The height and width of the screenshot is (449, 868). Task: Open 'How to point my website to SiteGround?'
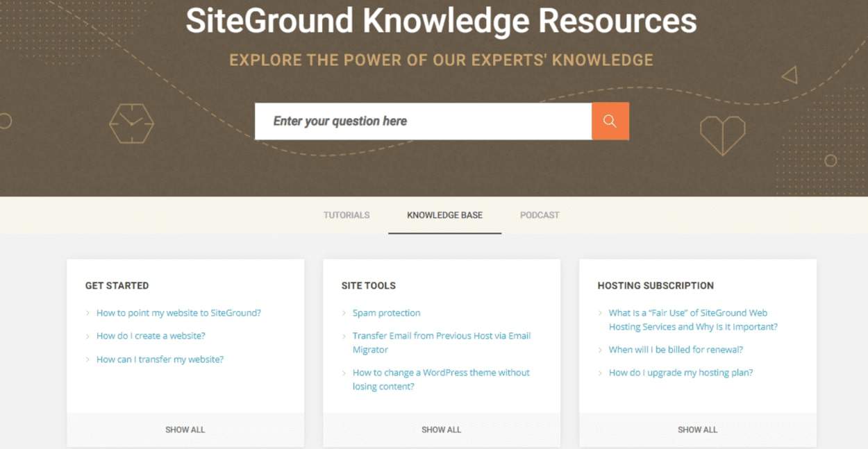click(x=178, y=313)
